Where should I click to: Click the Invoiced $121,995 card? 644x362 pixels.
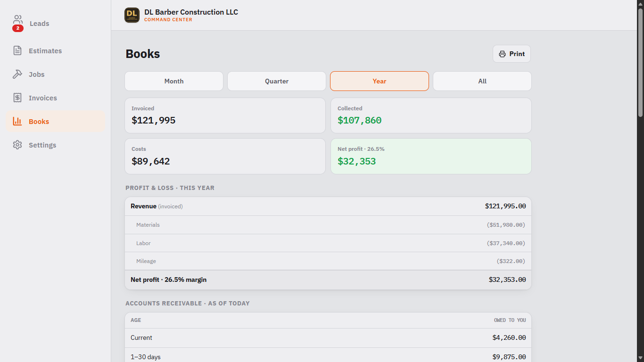coord(225,115)
